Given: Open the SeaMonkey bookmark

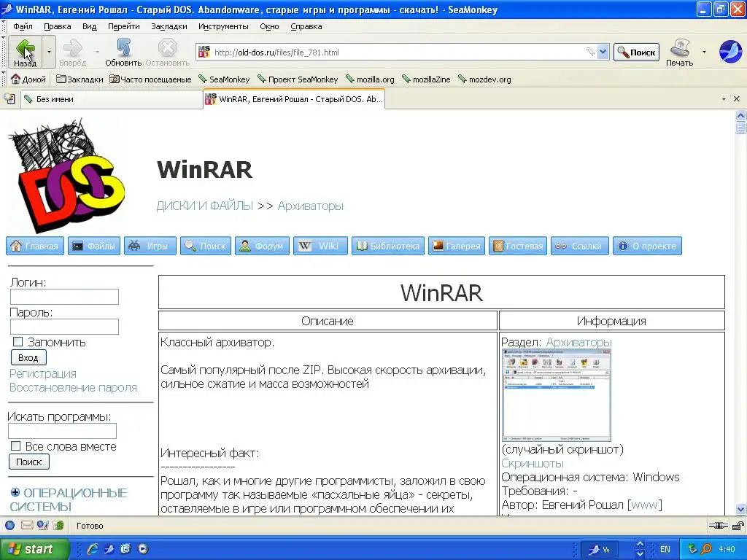Looking at the screenshot, I should pyautogui.click(x=224, y=79).
